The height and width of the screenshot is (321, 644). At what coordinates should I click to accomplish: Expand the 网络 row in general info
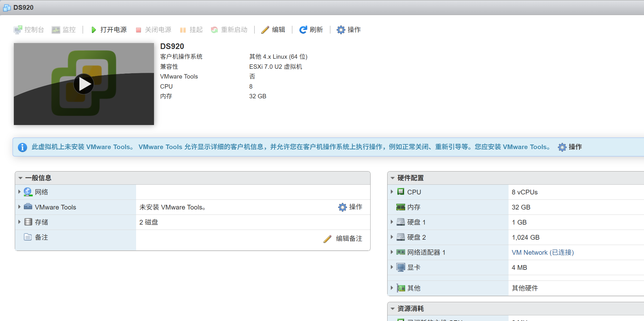pyautogui.click(x=19, y=192)
